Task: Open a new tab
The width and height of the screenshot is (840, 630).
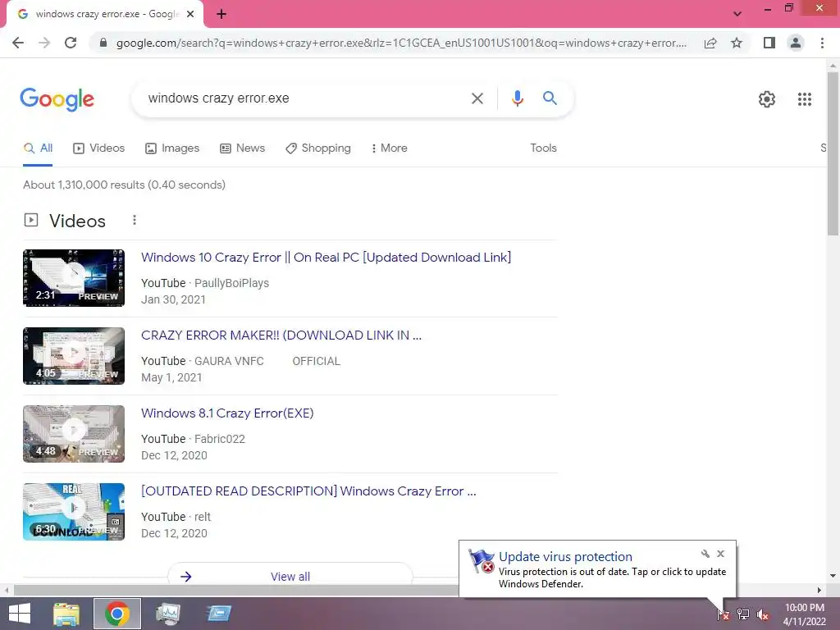Action: (x=221, y=15)
